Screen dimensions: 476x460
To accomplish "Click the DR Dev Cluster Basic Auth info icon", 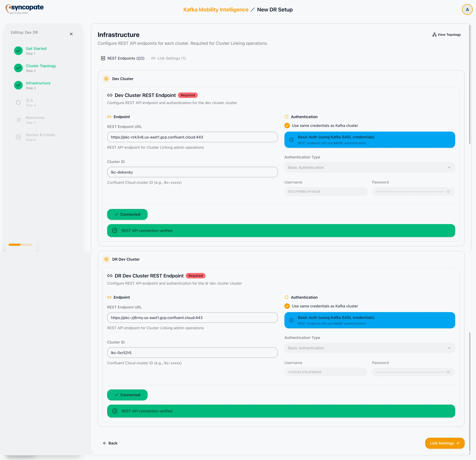I will [x=291, y=320].
